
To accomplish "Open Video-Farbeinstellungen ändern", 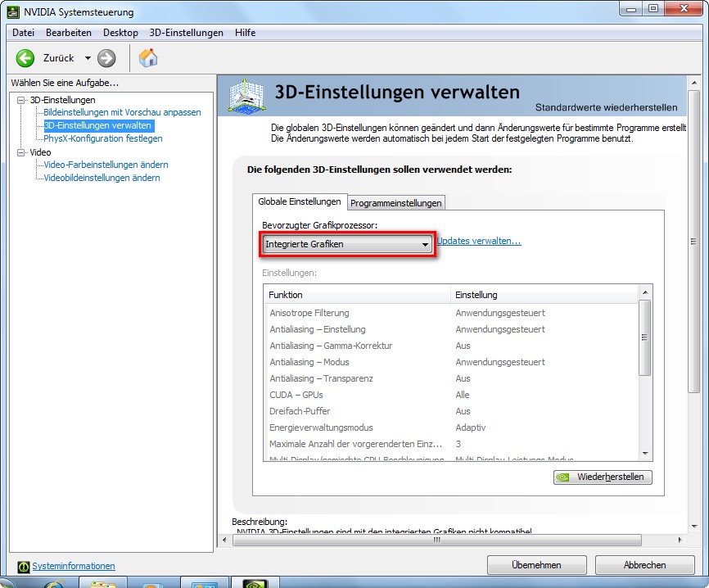I will pos(106,165).
